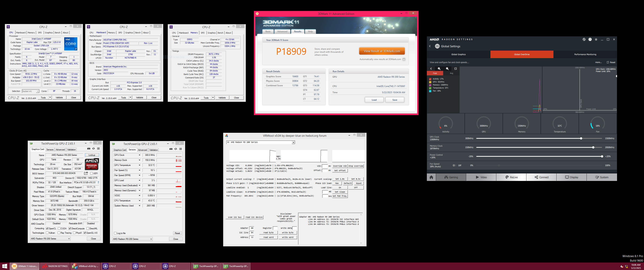
Task: Zoom out on the OverDrive graph
Action: pyautogui.click(x=447, y=69)
